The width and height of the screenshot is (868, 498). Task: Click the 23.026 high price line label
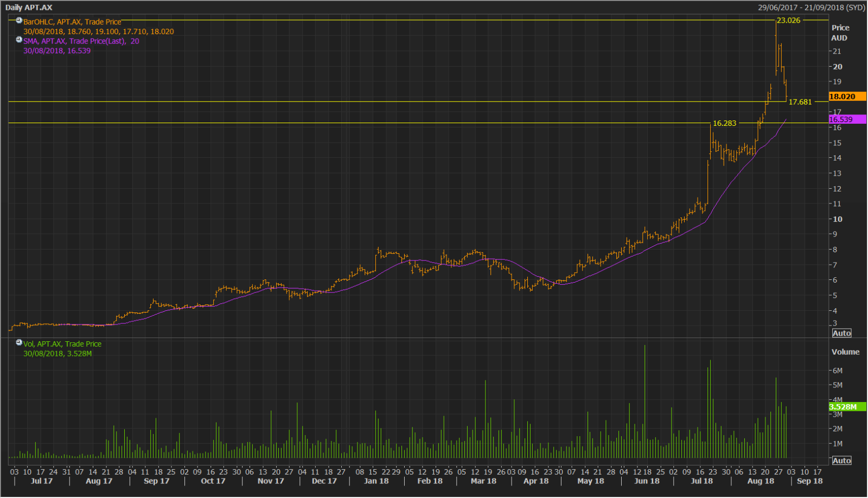[788, 21]
